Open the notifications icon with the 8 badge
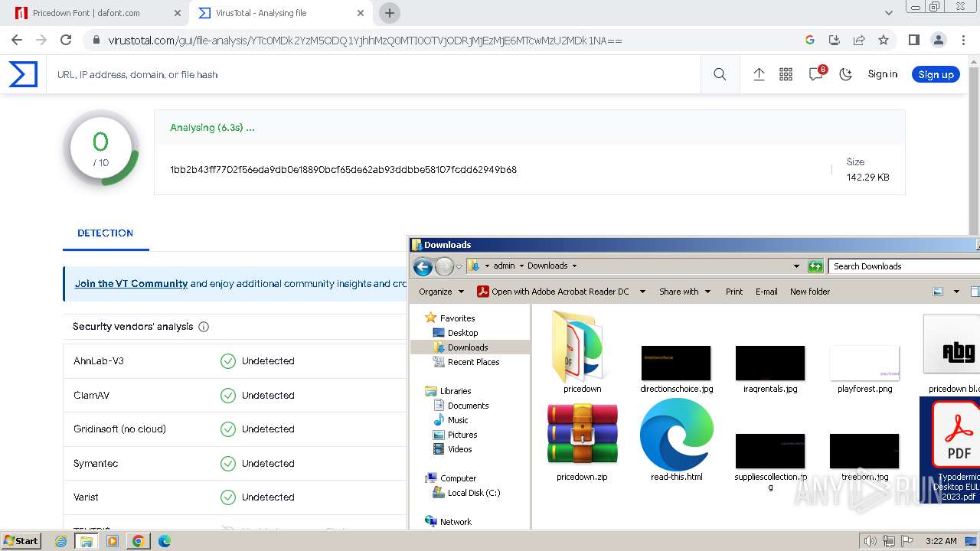This screenshot has height=551, width=980. [x=816, y=73]
